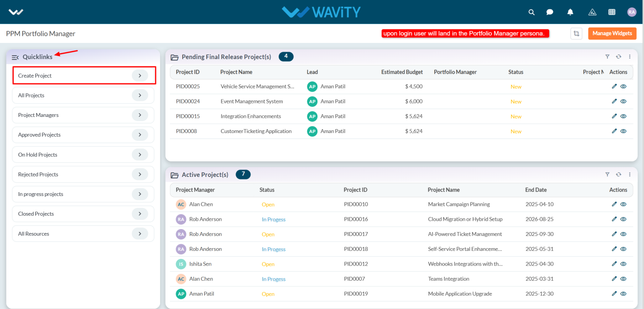View project PID00016 with eye icon

[624, 219]
